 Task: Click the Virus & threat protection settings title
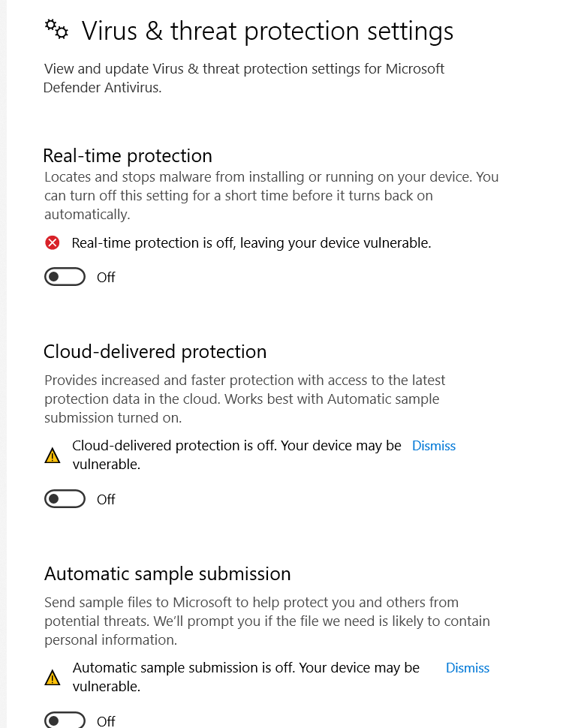[x=267, y=32]
